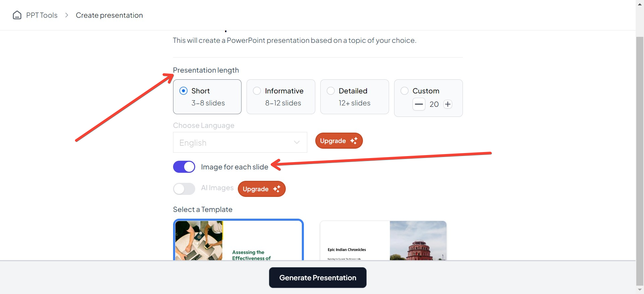
Task: Decrease custom slide count with minus
Action: tap(419, 104)
